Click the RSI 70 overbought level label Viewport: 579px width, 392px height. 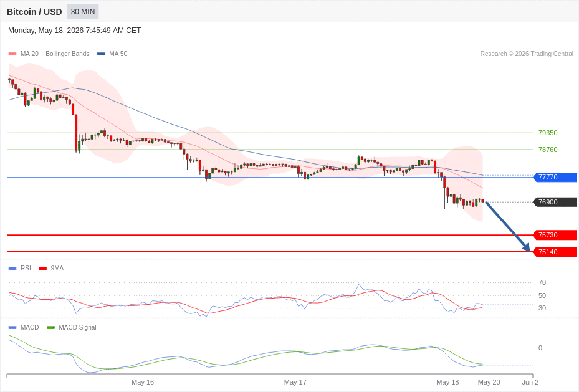542,282
